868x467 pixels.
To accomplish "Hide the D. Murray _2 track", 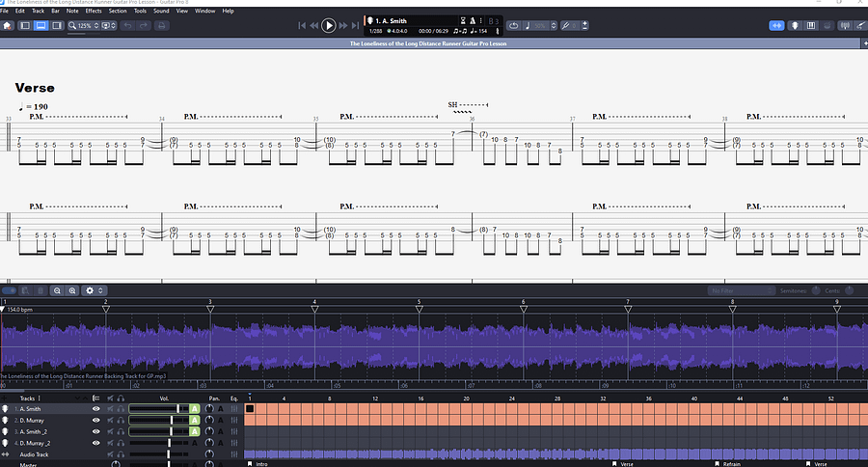I will tap(95, 443).
